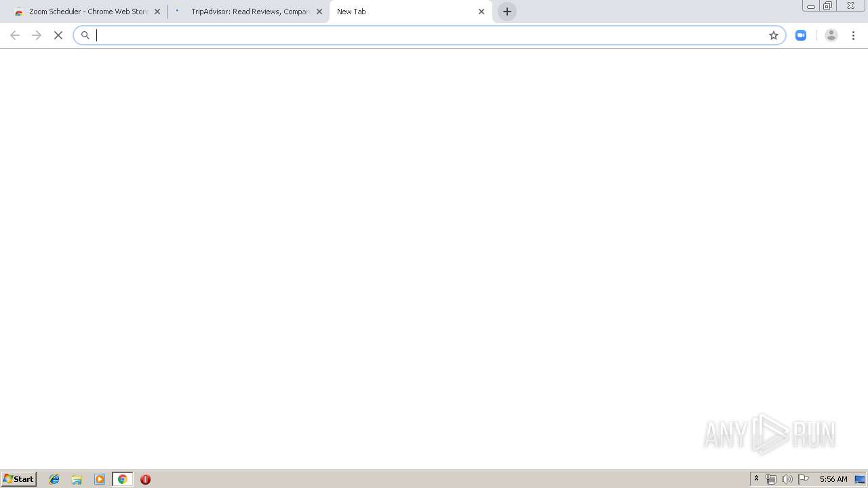Select the New Tab tab
This screenshot has width=868, height=488.
(410, 12)
